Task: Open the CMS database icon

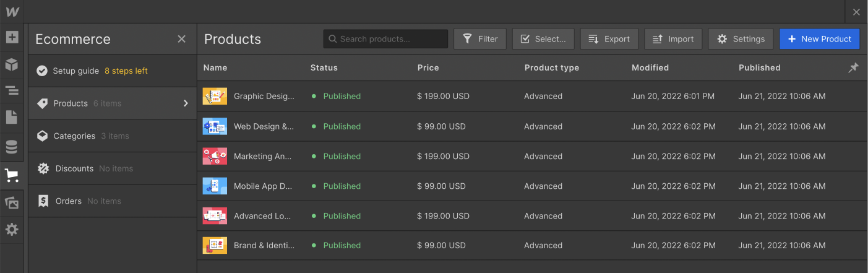Action: click(12, 147)
